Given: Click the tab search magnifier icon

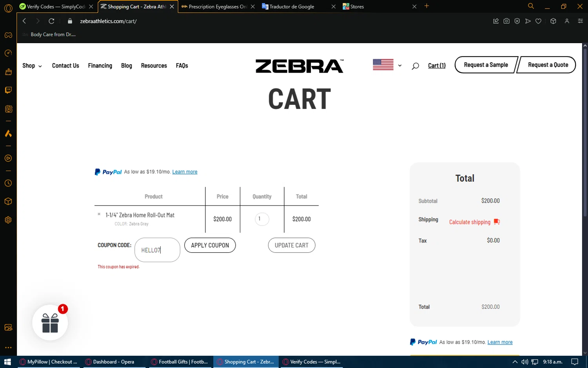Looking at the screenshot, I should (531, 6).
